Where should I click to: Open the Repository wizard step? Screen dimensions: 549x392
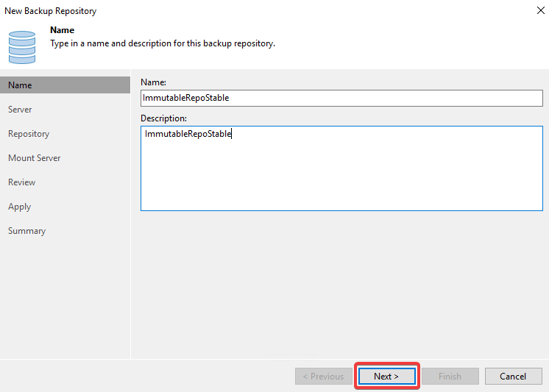(29, 134)
